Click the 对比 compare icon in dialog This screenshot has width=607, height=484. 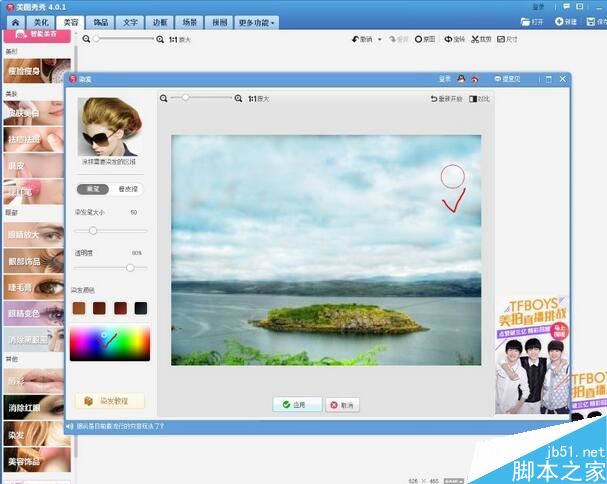point(473,99)
